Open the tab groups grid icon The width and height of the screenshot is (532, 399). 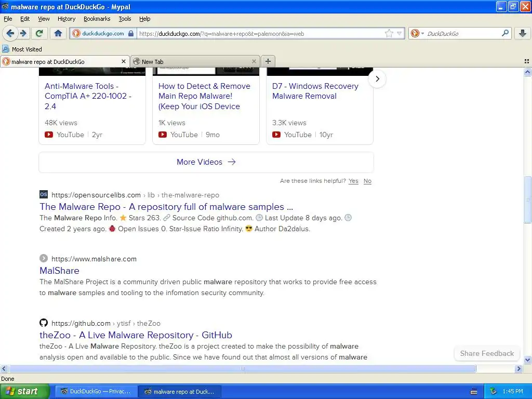[527, 61]
